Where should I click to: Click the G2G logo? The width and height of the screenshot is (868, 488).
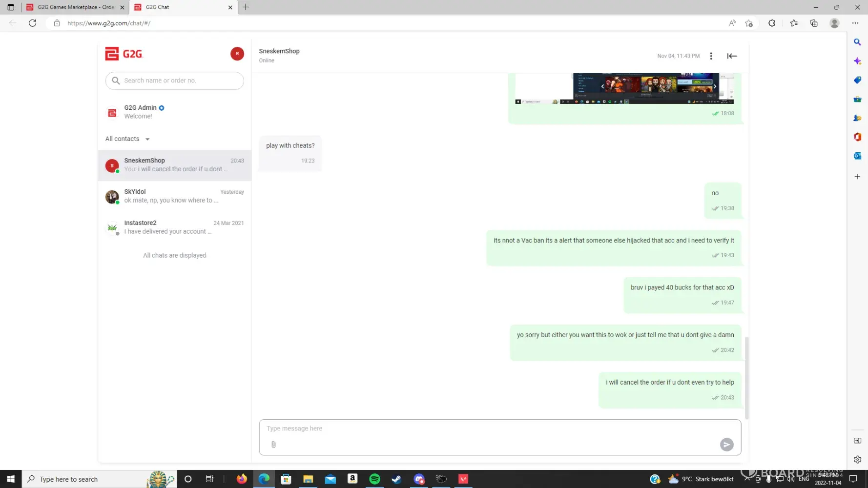point(124,54)
